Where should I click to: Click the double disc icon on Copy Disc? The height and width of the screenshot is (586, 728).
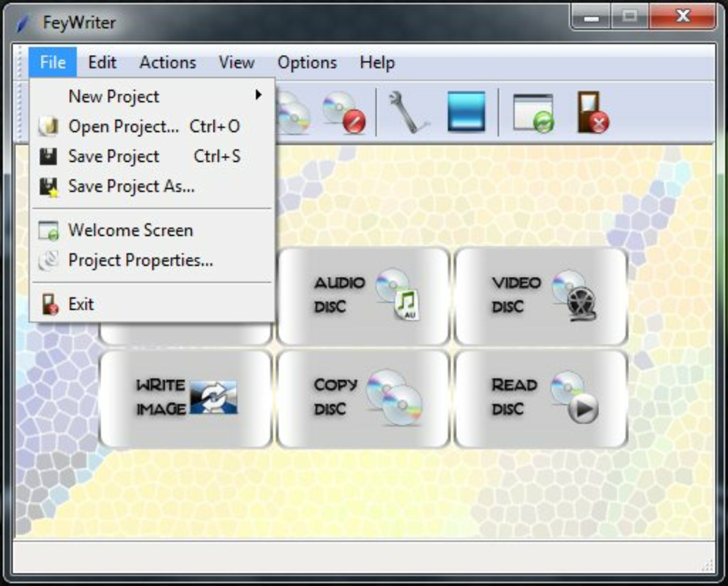click(x=395, y=398)
